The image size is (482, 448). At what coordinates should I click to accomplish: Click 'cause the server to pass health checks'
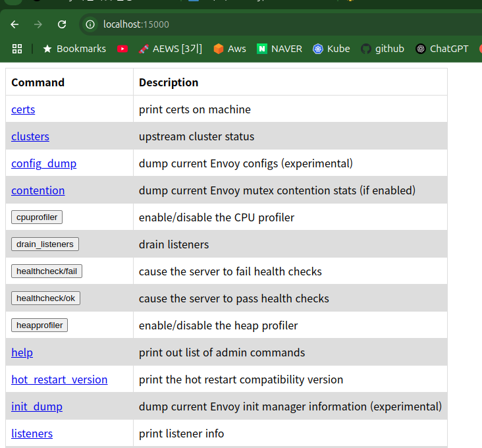234,298
